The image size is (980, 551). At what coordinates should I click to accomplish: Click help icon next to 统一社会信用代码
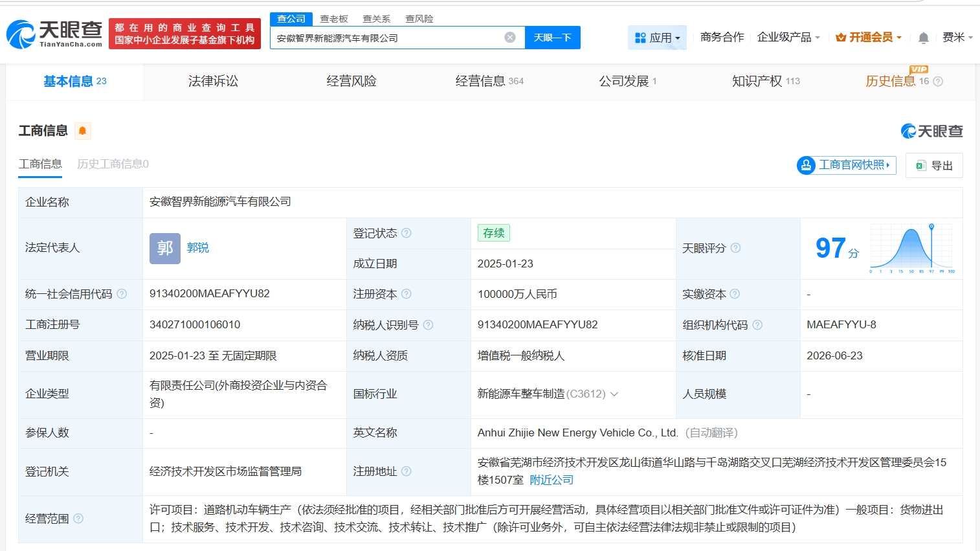coord(122,294)
